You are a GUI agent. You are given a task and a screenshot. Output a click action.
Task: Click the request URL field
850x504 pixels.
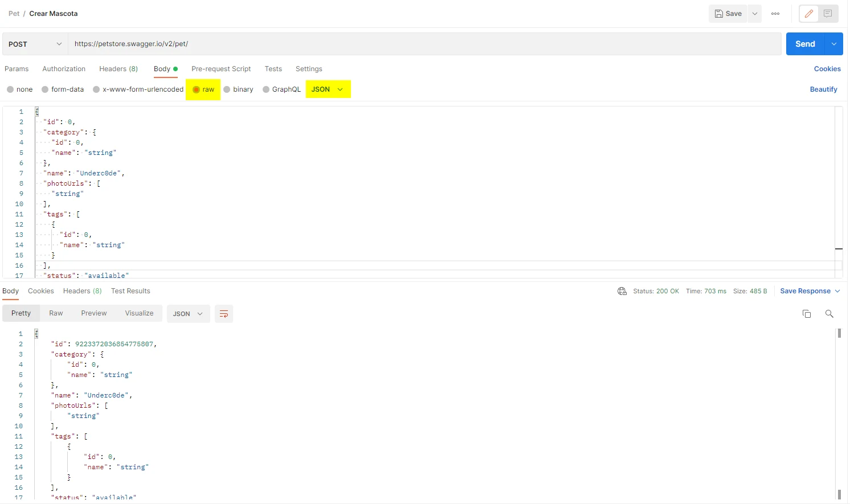tap(424, 44)
